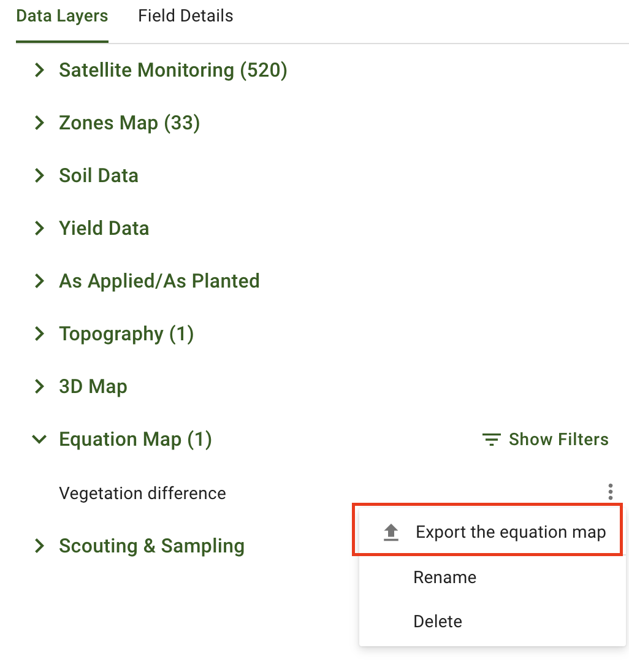Select Rename from the context menu

coord(445,578)
